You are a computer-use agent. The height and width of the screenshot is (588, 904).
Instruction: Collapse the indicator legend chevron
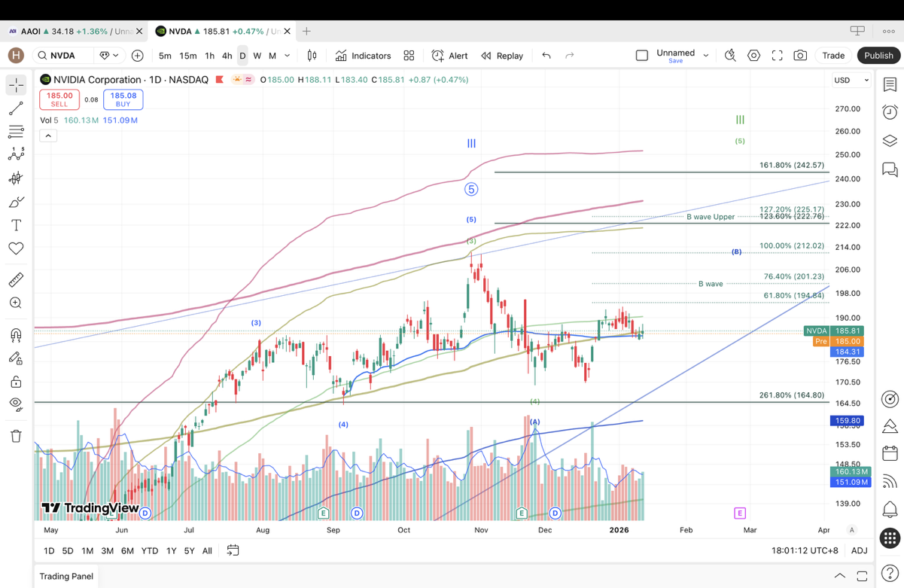point(48,136)
